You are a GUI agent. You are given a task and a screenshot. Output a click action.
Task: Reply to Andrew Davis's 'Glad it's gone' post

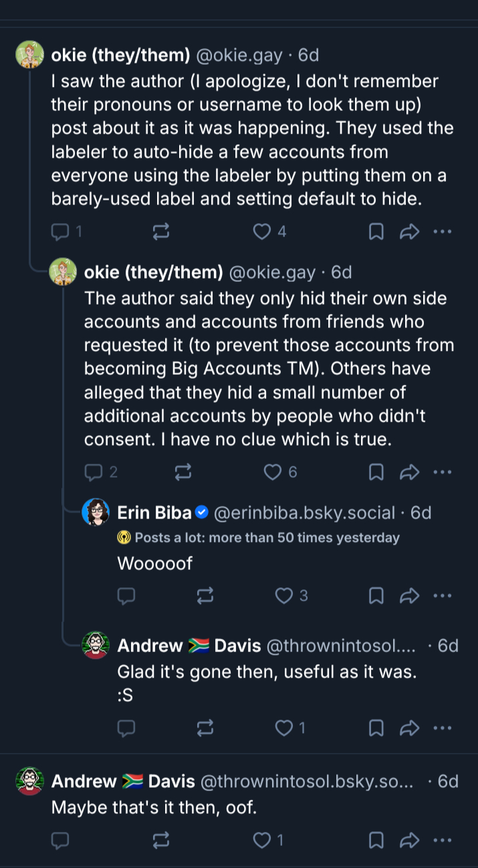coord(126,728)
